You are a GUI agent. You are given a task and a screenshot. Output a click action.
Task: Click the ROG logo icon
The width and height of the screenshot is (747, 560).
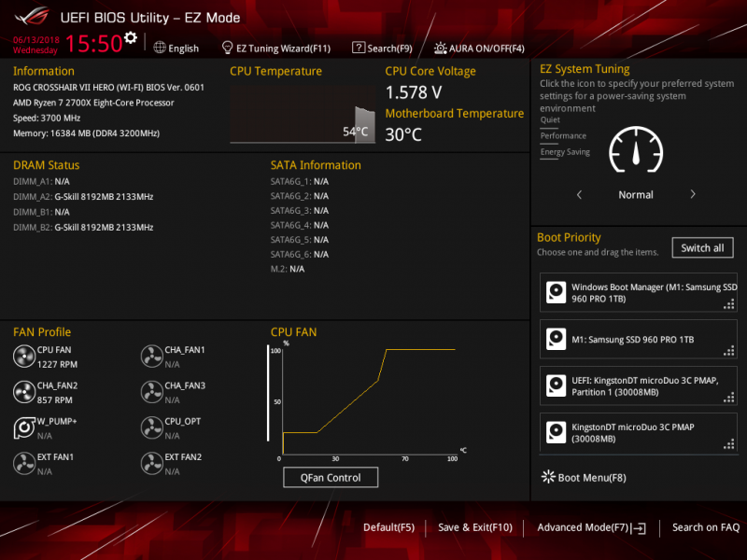point(33,17)
